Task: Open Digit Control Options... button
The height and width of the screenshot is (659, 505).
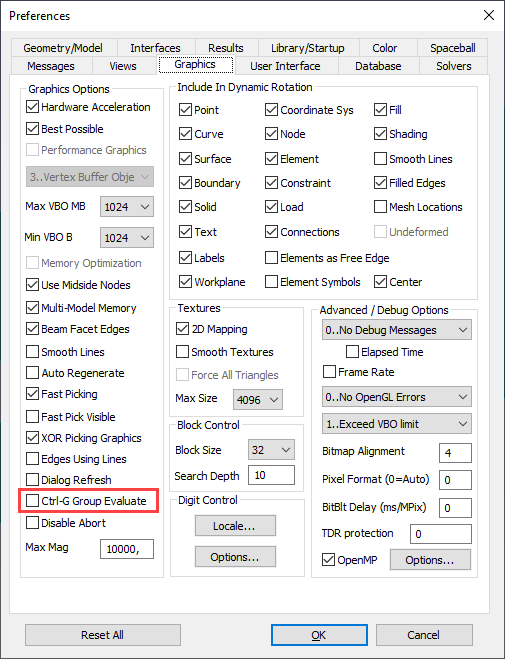Action: point(235,557)
